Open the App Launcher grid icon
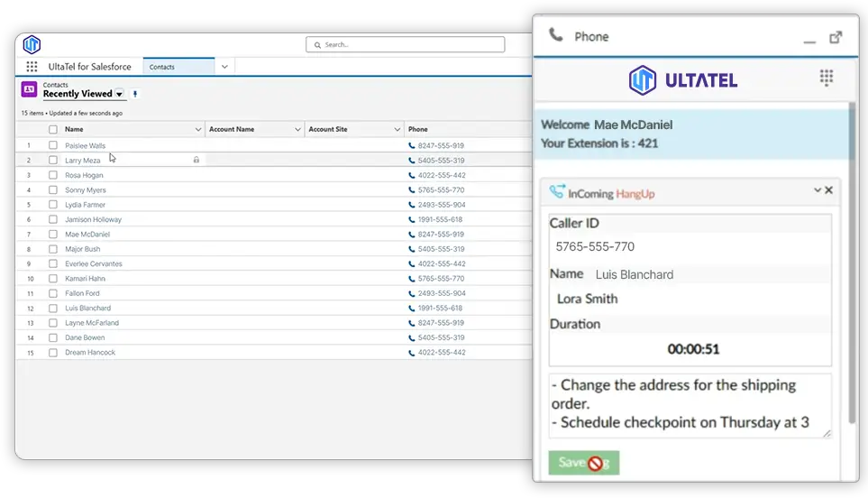 [x=32, y=67]
